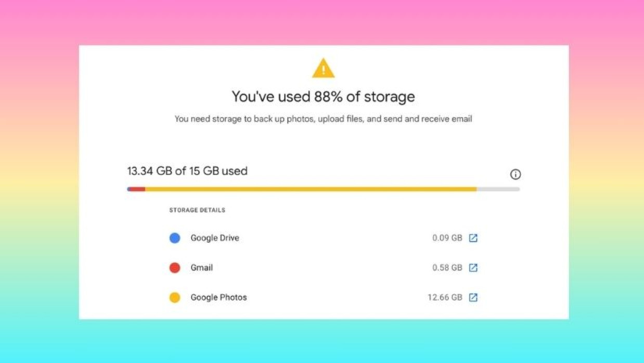Click the 12.66 GB Photos usage value
644x363 pixels.
click(445, 297)
